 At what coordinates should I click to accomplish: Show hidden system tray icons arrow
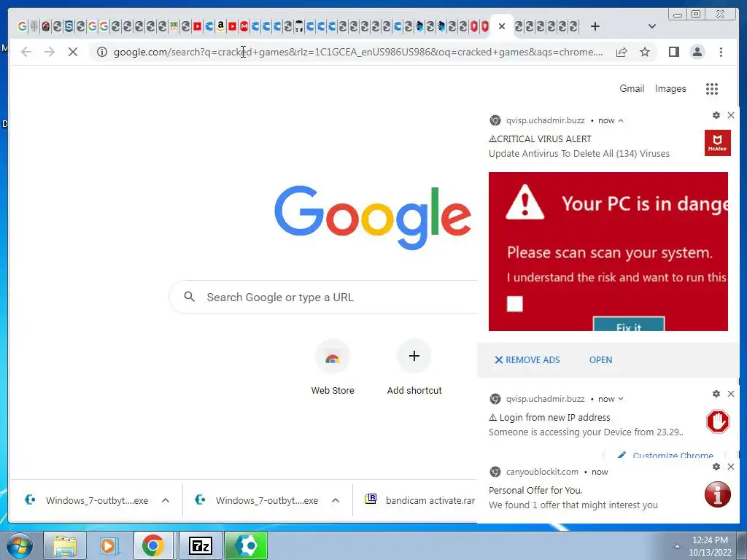[677, 546]
